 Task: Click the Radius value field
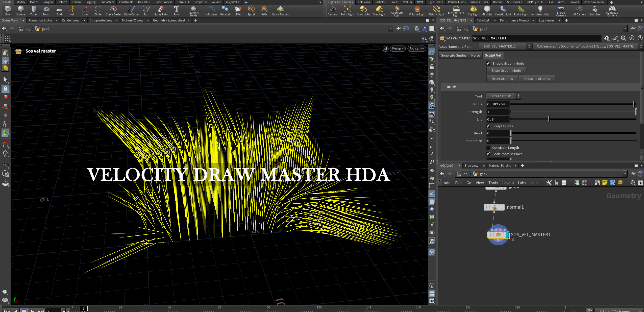[498, 104]
